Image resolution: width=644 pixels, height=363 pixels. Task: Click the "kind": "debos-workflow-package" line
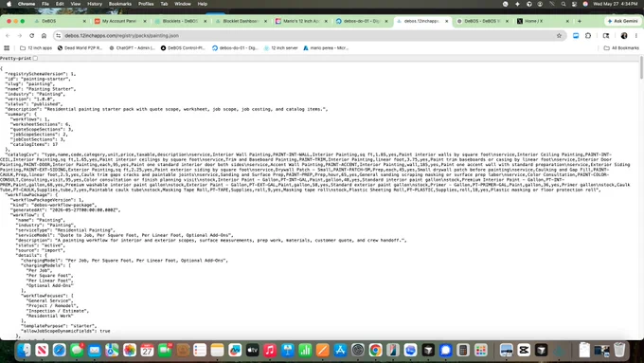point(54,205)
